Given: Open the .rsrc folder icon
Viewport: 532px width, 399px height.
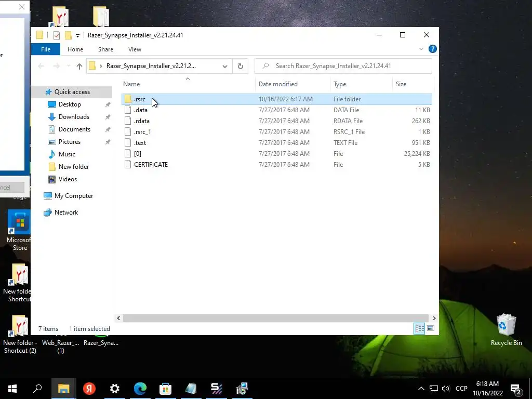Looking at the screenshot, I should tap(128, 99).
